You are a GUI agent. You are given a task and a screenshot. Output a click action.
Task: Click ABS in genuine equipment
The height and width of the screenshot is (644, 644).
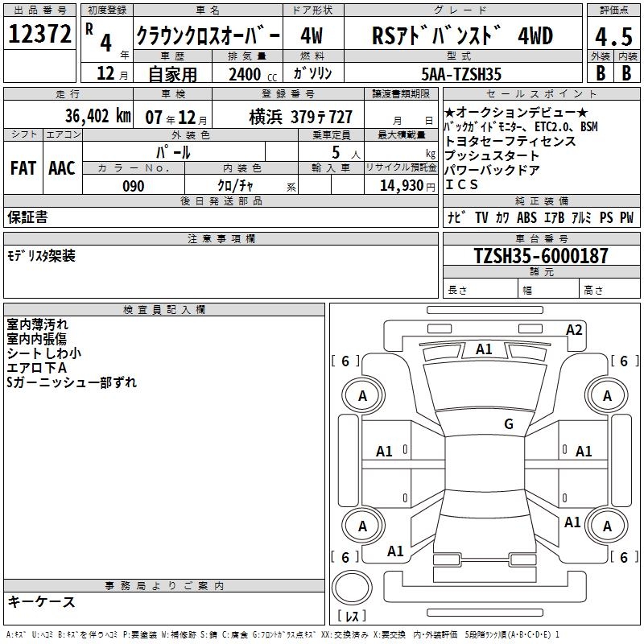[526, 217]
